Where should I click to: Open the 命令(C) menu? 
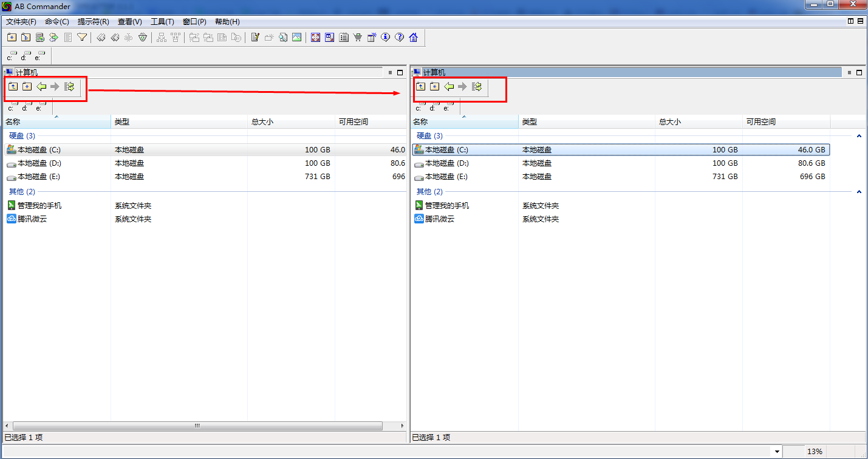pos(57,22)
